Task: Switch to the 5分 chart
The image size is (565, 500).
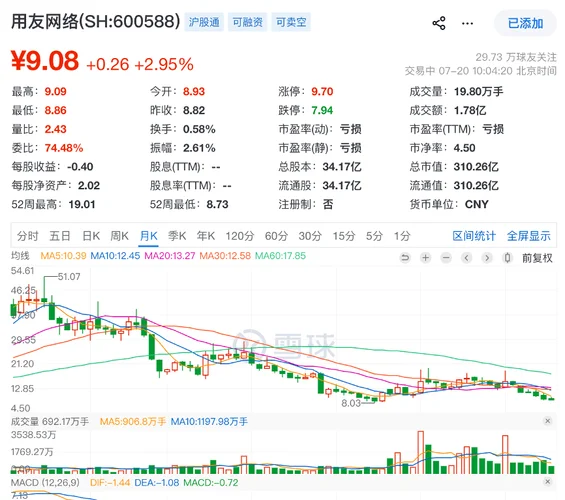Action: 374,236
